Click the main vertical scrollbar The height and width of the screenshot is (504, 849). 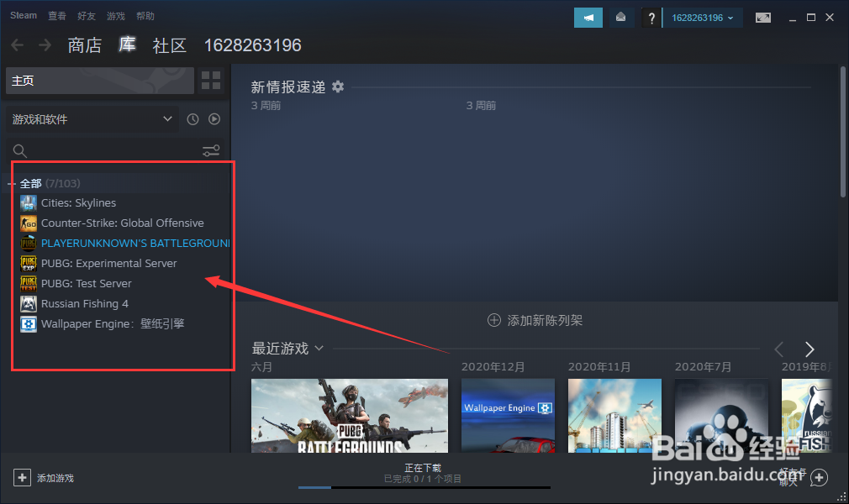(843, 132)
